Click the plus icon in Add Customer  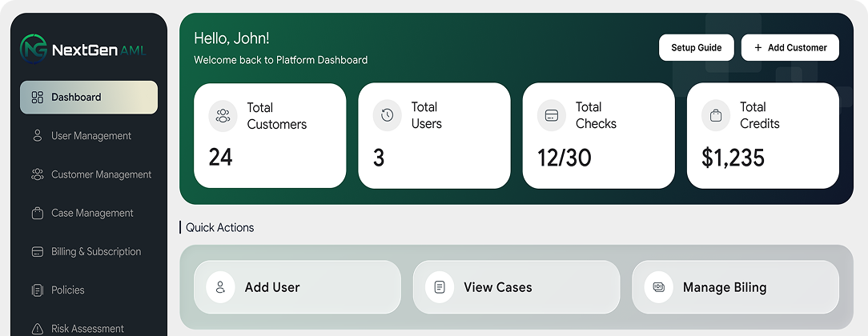click(x=758, y=47)
